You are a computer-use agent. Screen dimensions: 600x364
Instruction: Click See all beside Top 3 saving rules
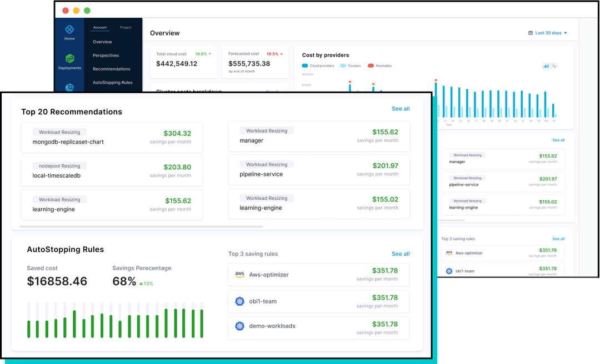pyautogui.click(x=401, y=254)
